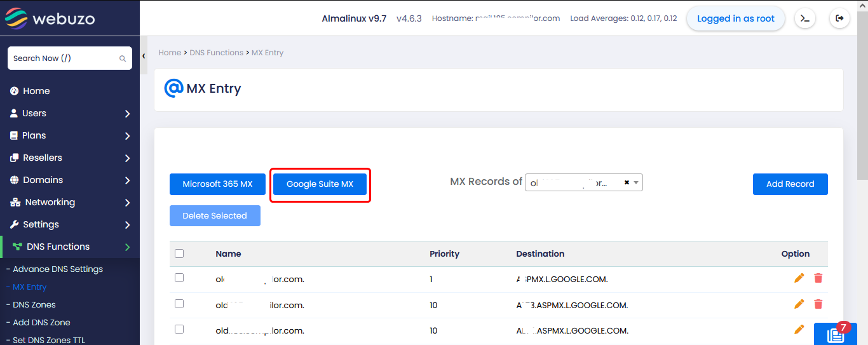Click the Add Record button
Viewport: 868px width, 345px height.
pos(790,184)
